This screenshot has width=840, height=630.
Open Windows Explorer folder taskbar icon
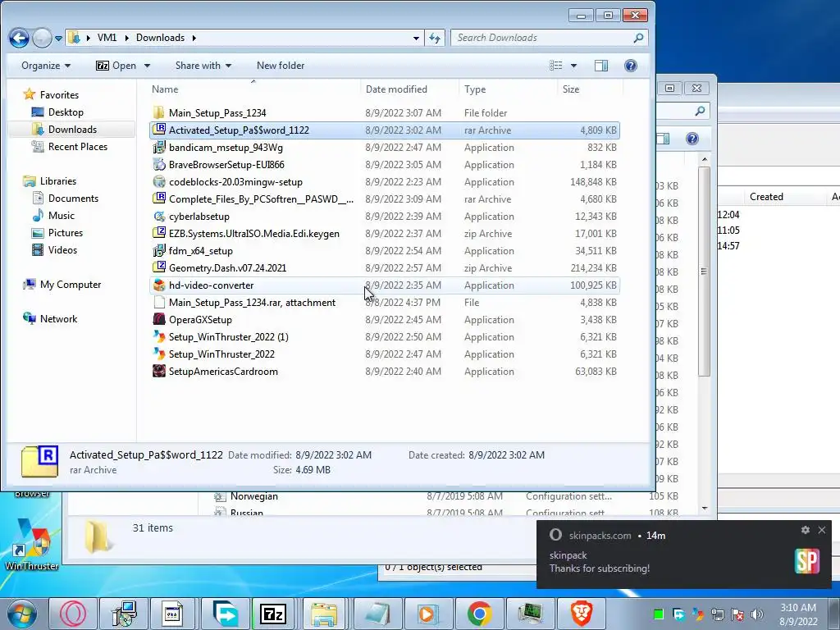(324, 614)
